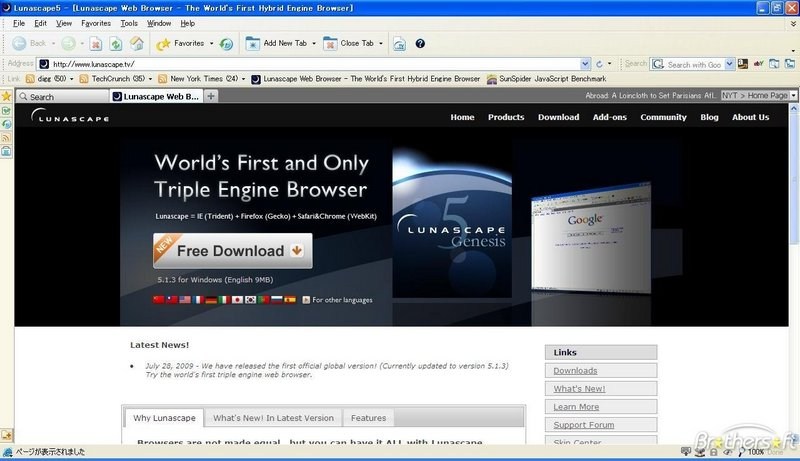Open Favorites star in left sidebar
The width and height of the screenshot is (800, 461).
tap(7, 96)
